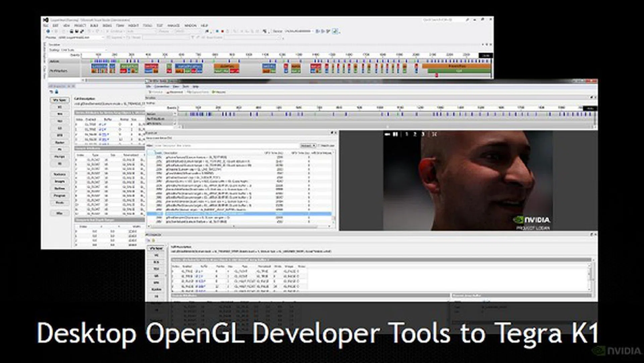Click the save icon in Visual Studio toolbar

pos(71,31)
